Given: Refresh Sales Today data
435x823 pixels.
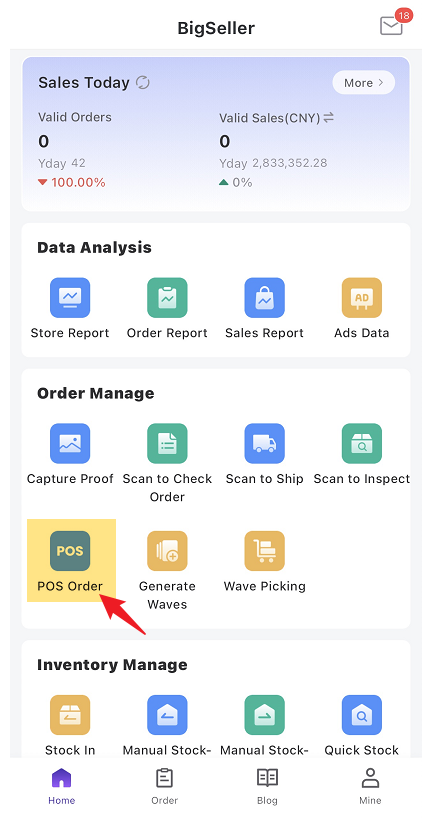Looking at the screenshot, I should (x=143, y=82).
